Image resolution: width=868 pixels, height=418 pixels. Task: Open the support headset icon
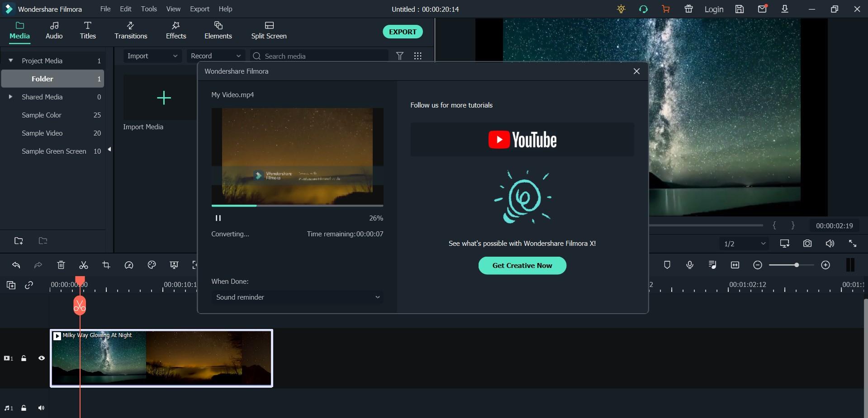click(x=643, y=9)
